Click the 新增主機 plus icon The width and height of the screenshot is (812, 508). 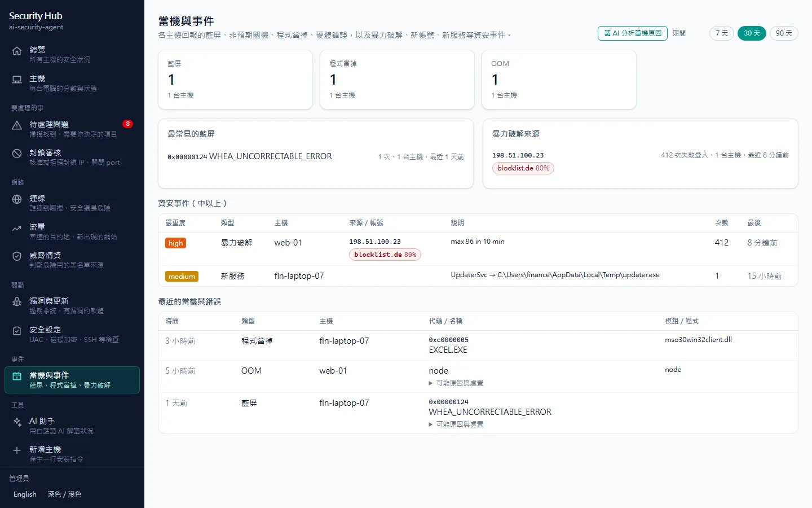[17, 450]
